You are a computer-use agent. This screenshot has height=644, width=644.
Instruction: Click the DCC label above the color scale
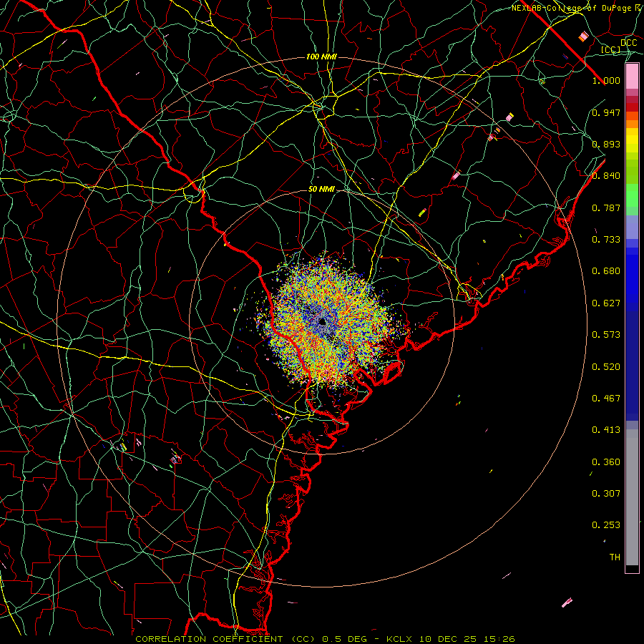point(628,42)
